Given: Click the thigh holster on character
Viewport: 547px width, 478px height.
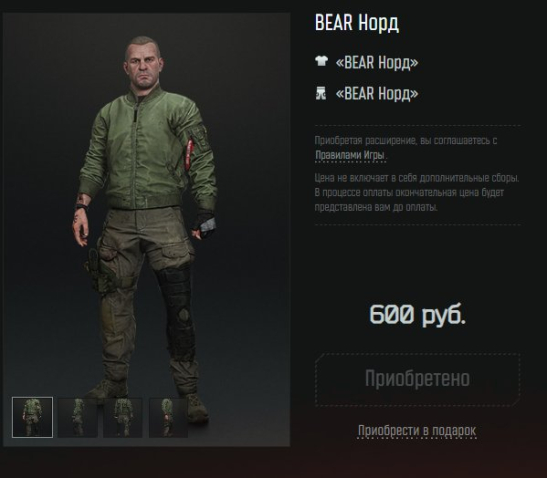Looking at the screenshot, I should coord(96,270).
